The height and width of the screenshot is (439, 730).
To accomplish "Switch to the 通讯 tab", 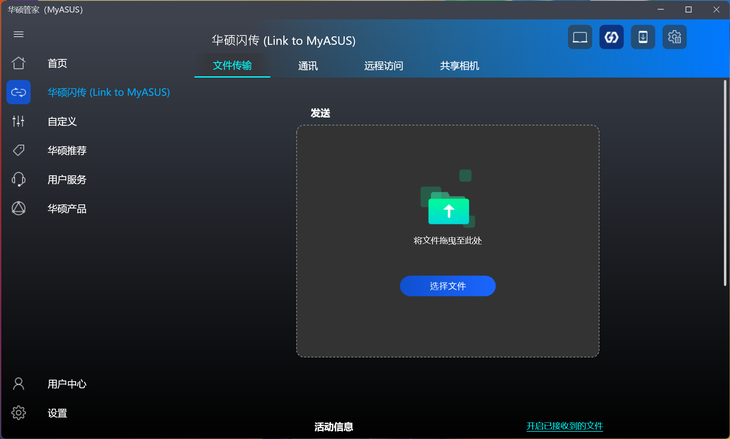I will tap(308, 66).
